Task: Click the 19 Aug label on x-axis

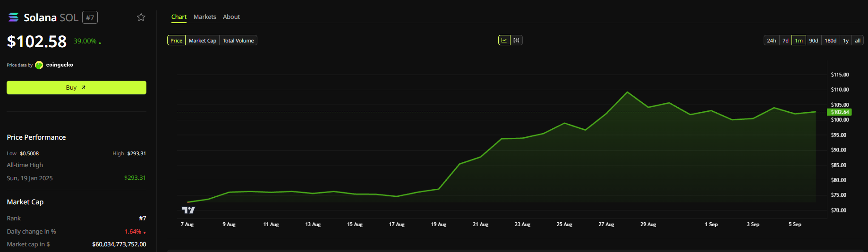Action: tap(439, 225)
